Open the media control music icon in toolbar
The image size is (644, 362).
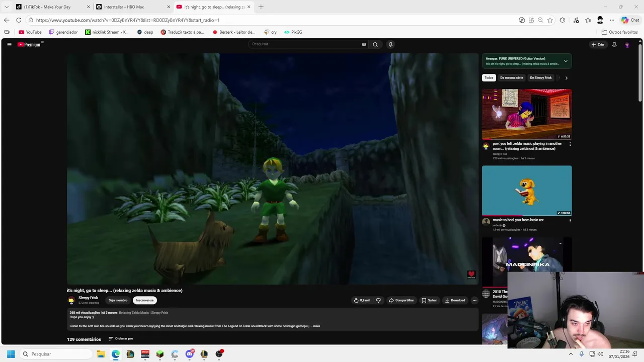click(x=576, y=20)
